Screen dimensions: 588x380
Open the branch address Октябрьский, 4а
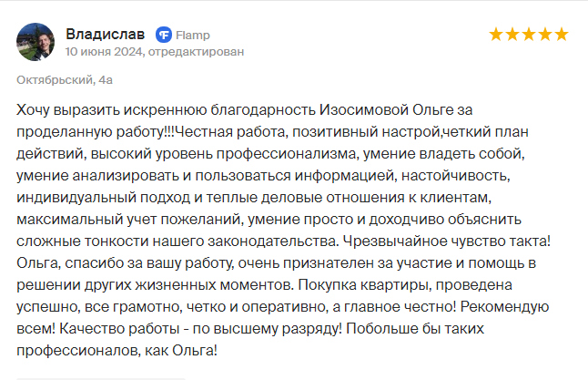[65, 80]
